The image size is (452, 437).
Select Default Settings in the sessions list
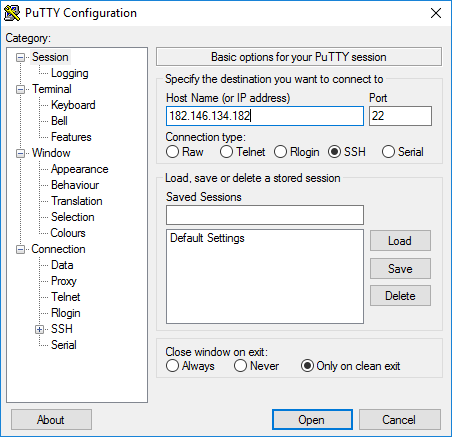click(x=207, y=238)
